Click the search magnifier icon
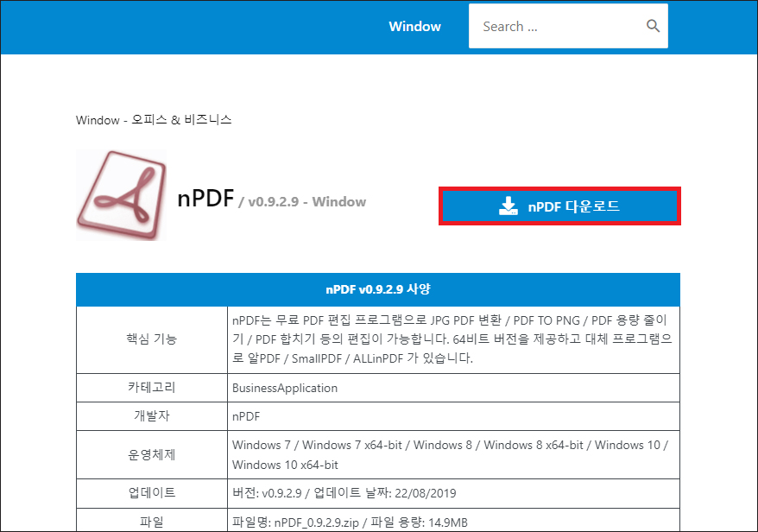 [x=653, y=26]
